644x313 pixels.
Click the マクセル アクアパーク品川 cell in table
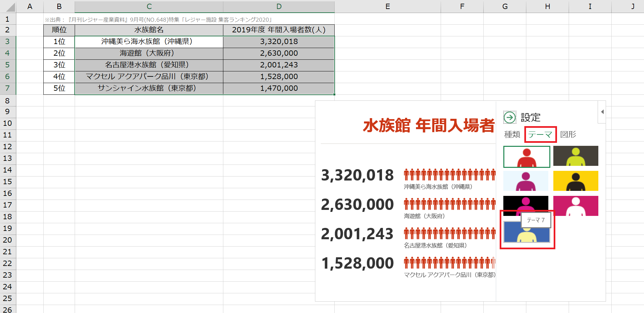pyautogui.click(x=149, y=77)
